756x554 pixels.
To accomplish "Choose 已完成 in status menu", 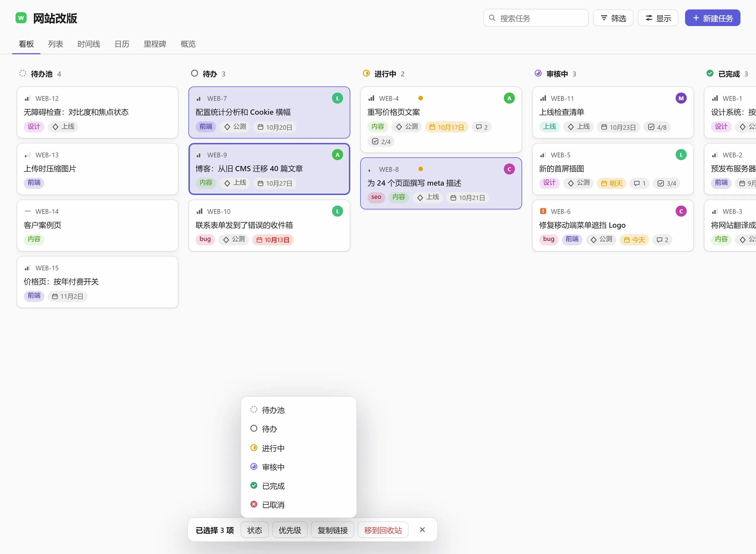I will 298,486.
